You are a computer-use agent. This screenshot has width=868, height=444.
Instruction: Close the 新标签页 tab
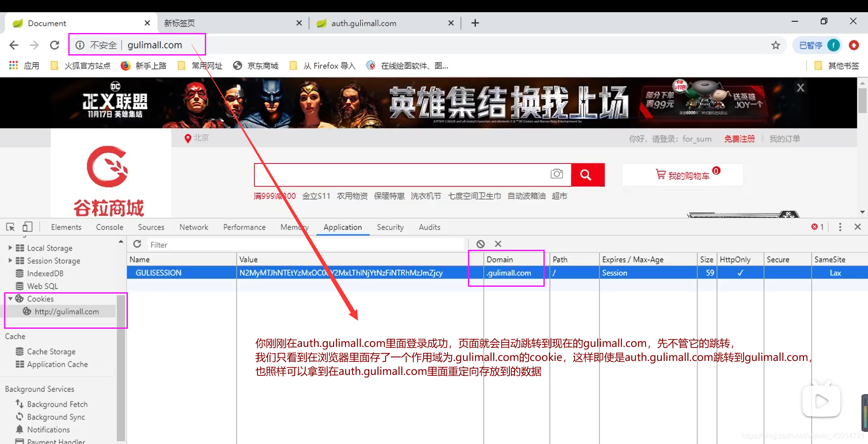(x=299, y=23)
